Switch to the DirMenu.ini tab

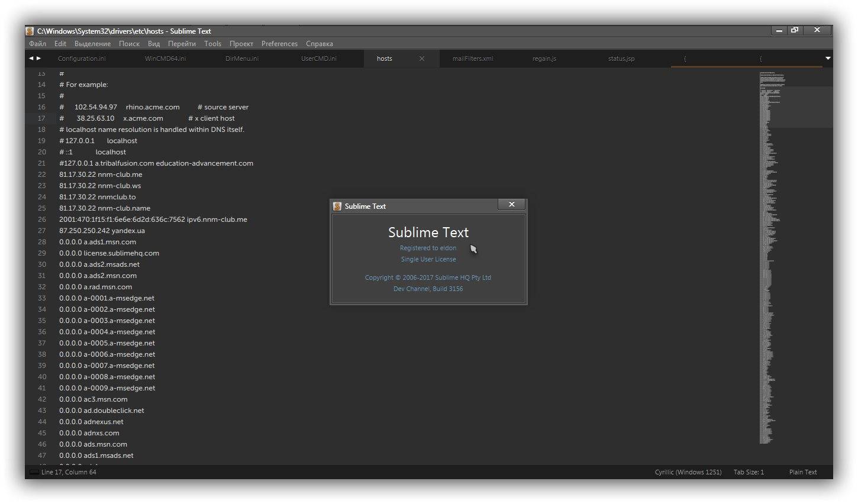(242, 59)
